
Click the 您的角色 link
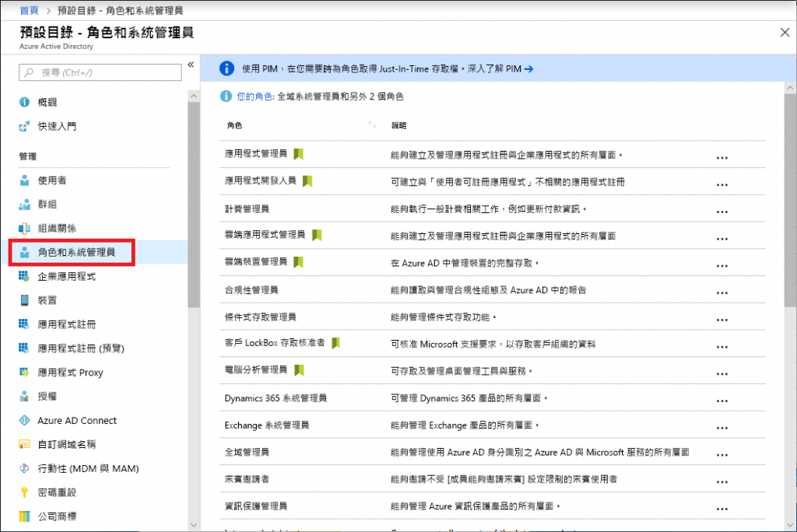click(255, 96)
